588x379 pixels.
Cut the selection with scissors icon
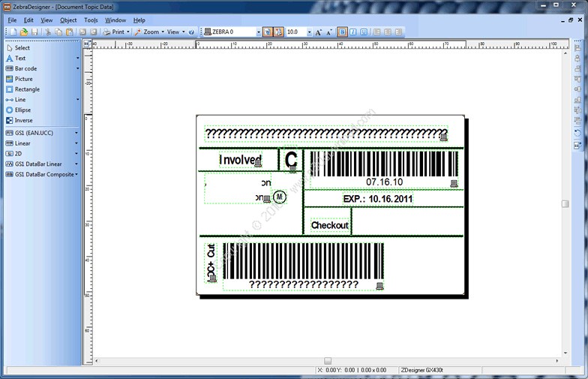(x=48, y=32)
